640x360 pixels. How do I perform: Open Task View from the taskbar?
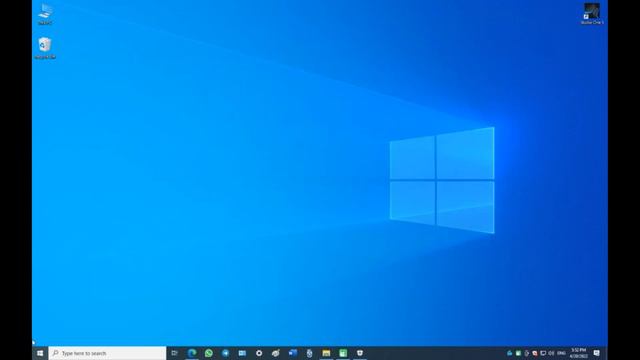(x=175, y=353)
